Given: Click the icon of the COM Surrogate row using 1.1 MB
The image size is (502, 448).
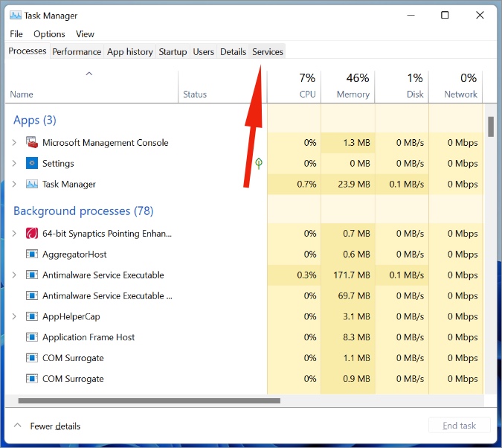Looking at the screenshot, I should [x=32, y=358].
